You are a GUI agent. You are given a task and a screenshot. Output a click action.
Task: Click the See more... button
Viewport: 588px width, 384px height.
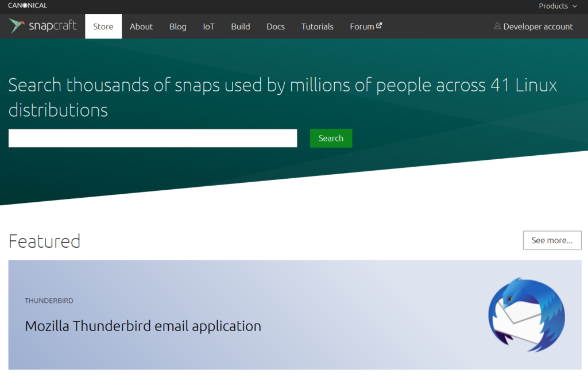coord(552,240)
